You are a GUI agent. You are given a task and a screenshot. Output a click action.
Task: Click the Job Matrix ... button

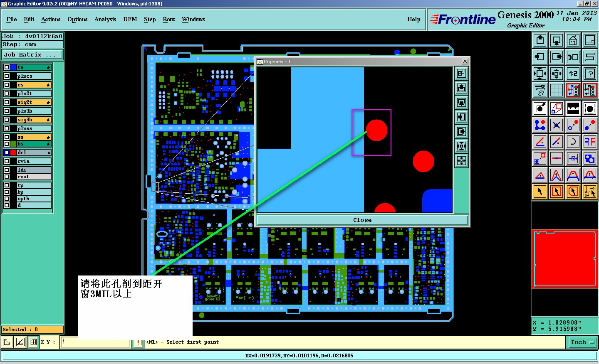point(32,55)
